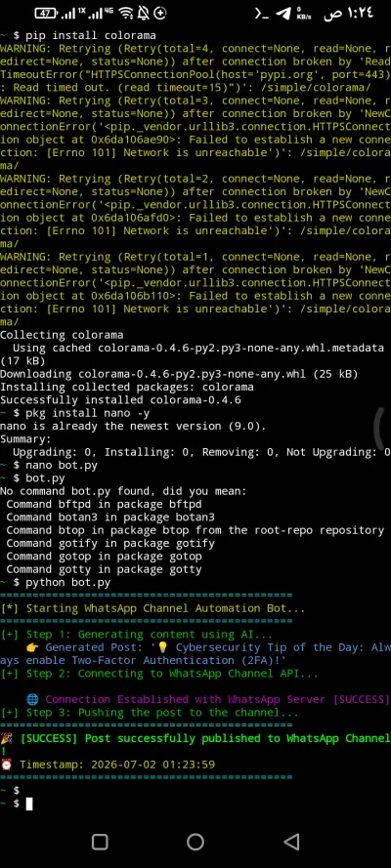
Task: Tap the TimeoutError HTTPSConnectionPool pypi.org line
Action: [x=195, y=75]
